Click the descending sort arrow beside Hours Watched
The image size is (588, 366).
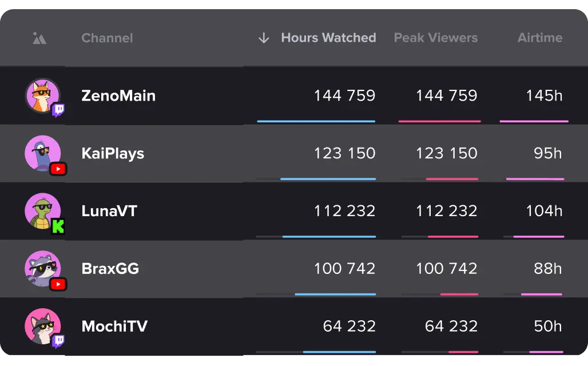click(x=264, y=38)
